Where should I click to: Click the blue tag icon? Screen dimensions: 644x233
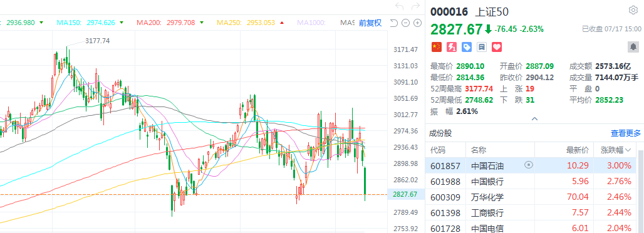467,47
